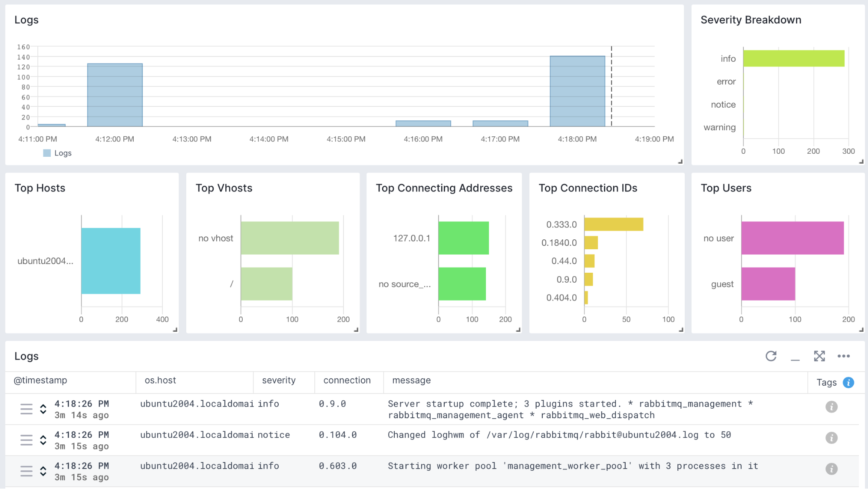Select the 4:16 PM bar in Logs chart
Viewport: 868px width, 489px height.
[423, 124]
